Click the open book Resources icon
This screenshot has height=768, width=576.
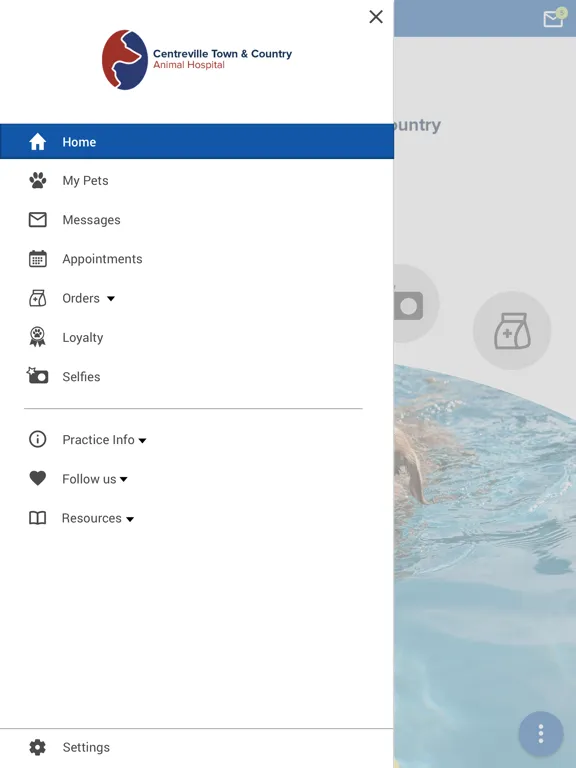38,518
